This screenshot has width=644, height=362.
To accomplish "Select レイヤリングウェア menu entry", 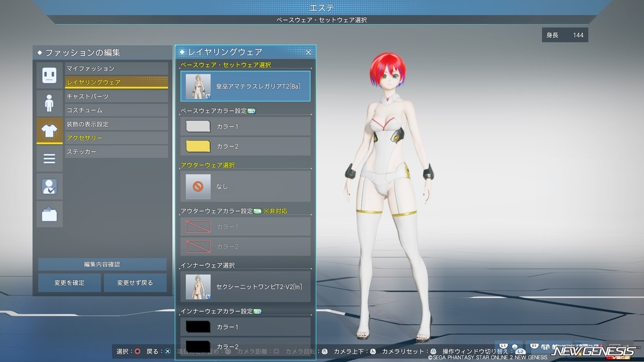I will tap(116, 83).
